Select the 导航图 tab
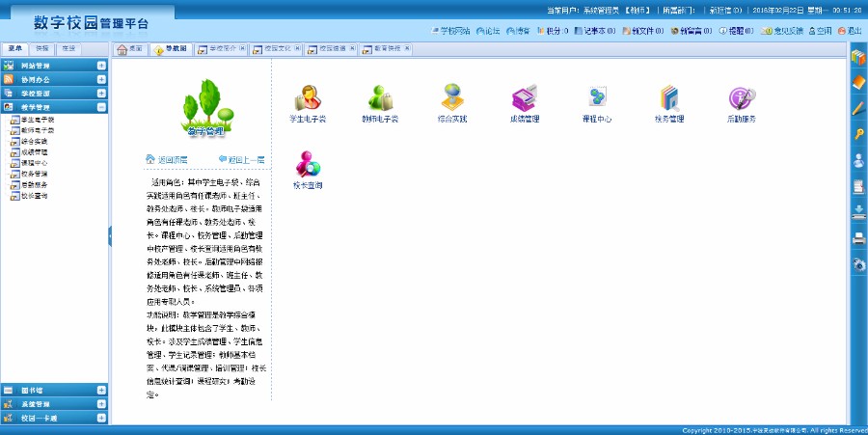This screenshot has width=868, height=435. (x=171, y=50)
